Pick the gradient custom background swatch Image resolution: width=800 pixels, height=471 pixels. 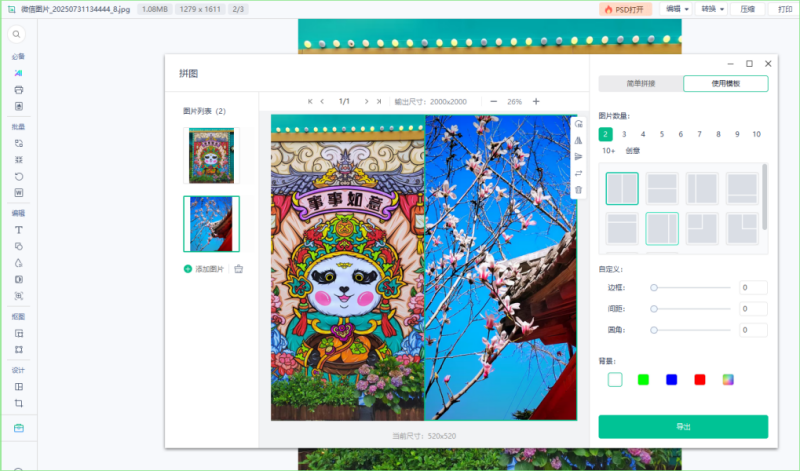pos(728,380)
